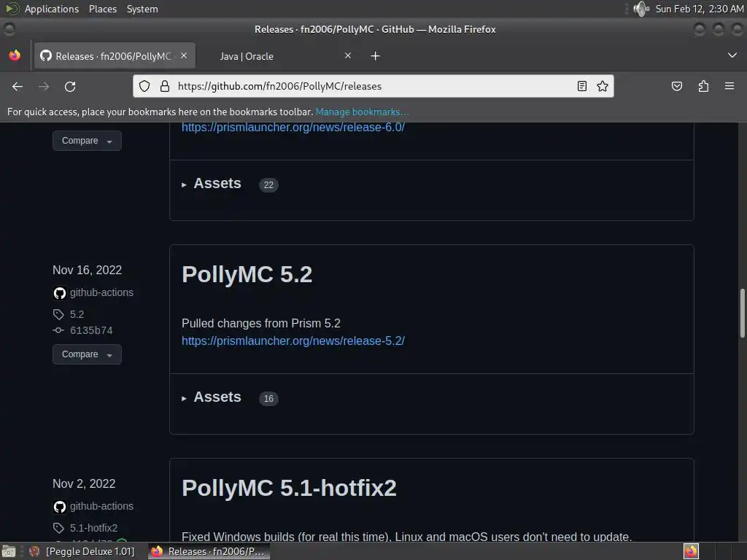
Task: Open the Compare dropdown for PollyMC 5.2
Action: click(x=87, y=355)
